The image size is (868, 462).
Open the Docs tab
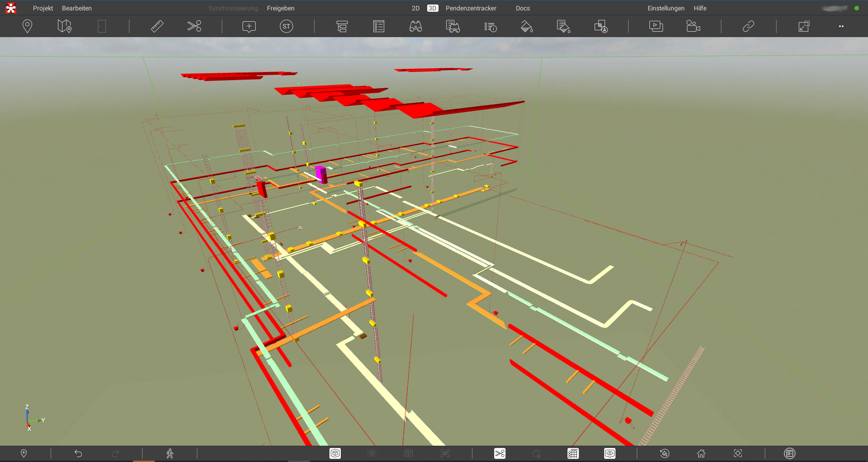(x=523, y=8)
